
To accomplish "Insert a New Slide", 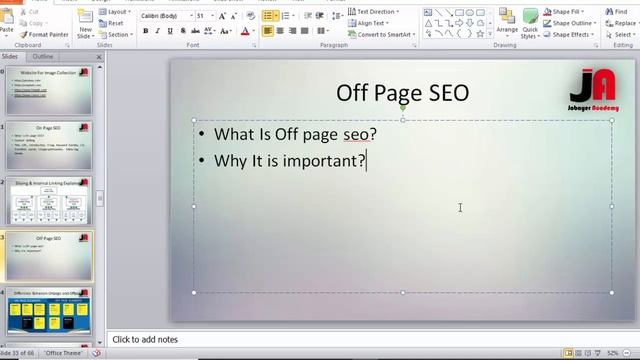I will (85, 24).
